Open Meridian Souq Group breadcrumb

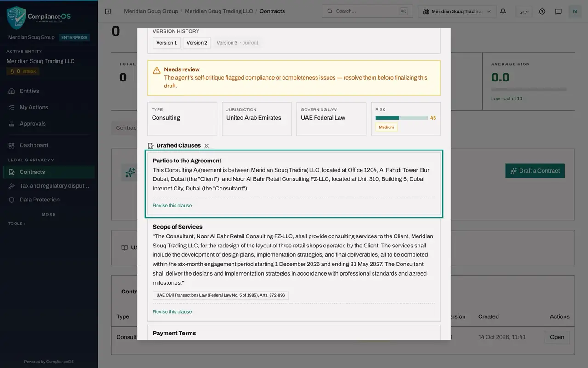tap(151, 11)
